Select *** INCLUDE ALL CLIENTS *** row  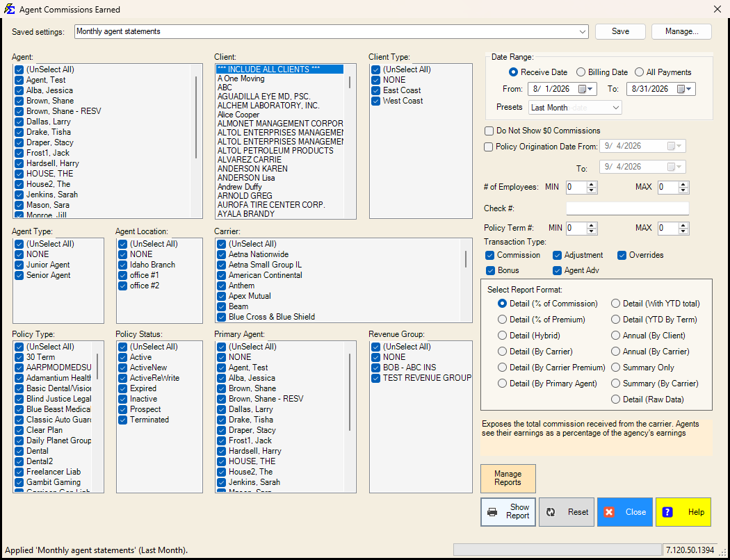(x=279, y=69)
